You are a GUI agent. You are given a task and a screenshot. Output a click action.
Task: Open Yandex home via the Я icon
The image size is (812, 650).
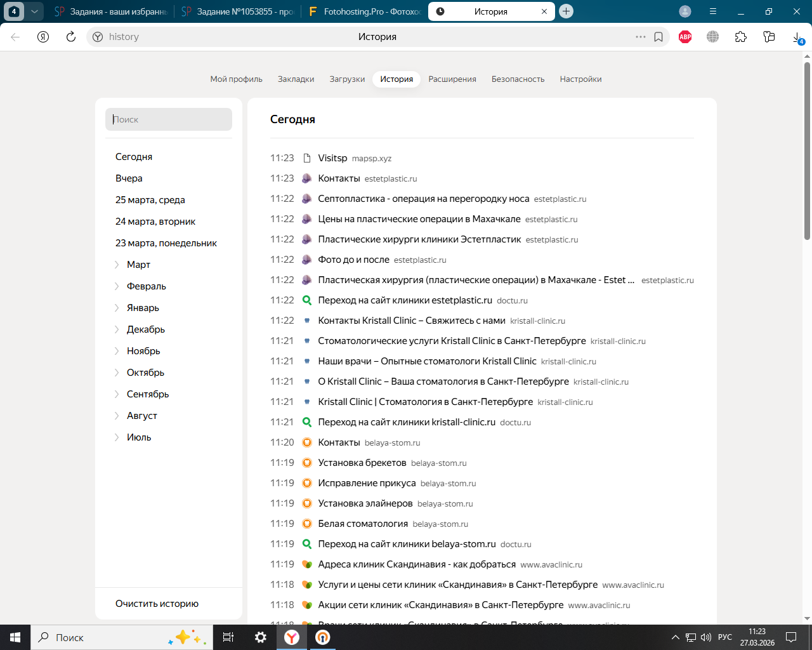(43, 37)
